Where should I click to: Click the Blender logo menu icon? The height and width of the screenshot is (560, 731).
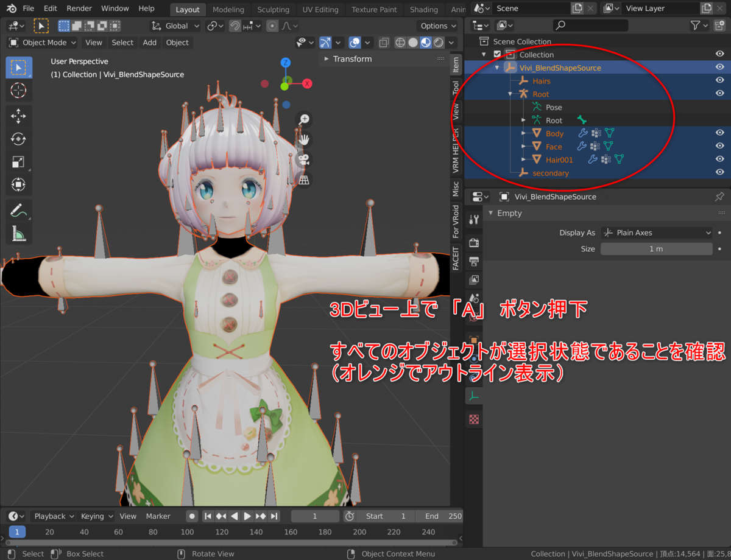(11, 9)
